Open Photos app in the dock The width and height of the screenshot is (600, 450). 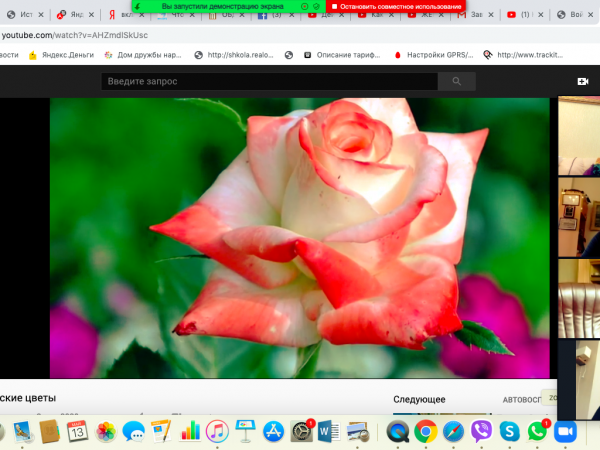(x=106, y=431)
